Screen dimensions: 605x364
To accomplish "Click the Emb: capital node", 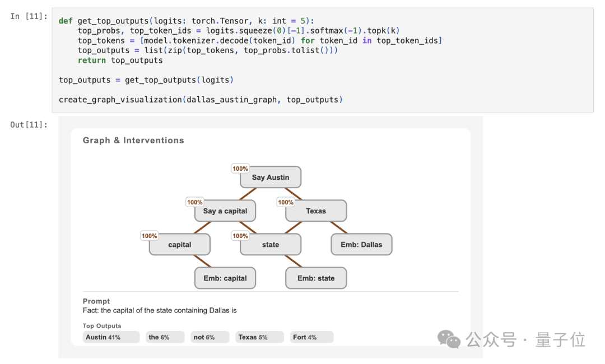I will [225, 278].
